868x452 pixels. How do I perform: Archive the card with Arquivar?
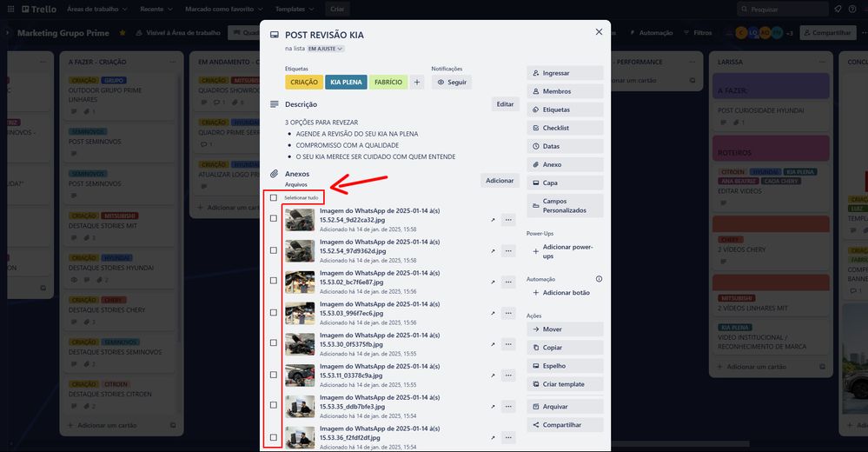(565, 407)
